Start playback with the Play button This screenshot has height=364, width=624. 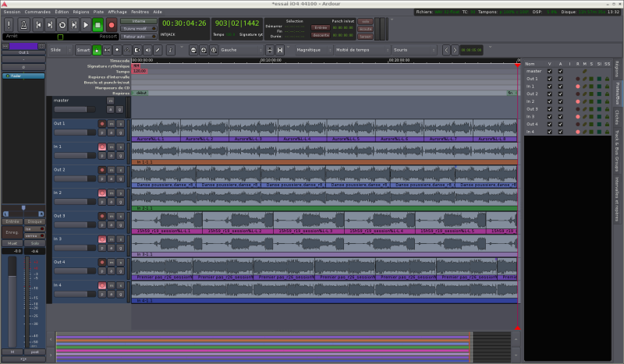coord(87,25)
